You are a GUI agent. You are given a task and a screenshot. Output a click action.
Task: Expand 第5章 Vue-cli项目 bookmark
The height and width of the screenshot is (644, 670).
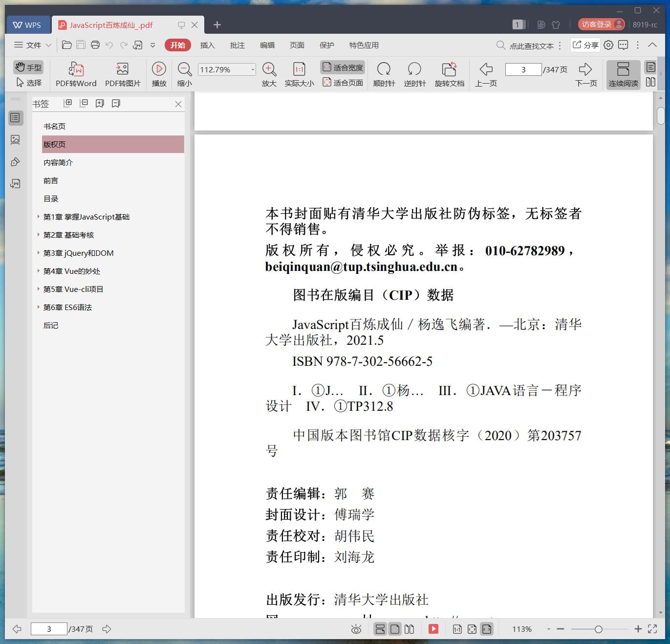click(x=39, y=289)
